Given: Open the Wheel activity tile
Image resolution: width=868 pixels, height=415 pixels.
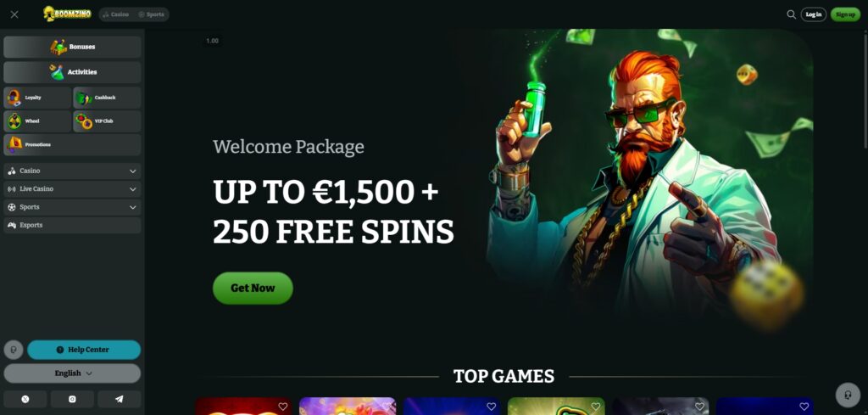Looking at the screenshot, I should (x=37, y=121).
